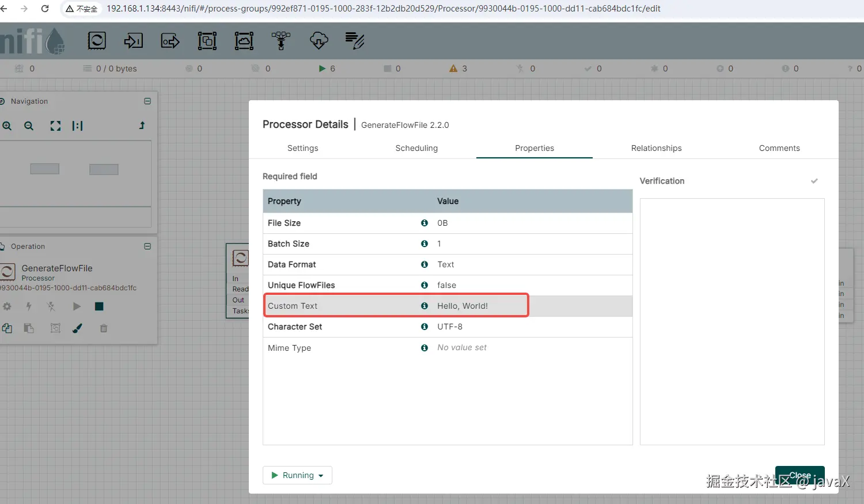Click the zoom out icon in Navigation
Viewport: 864px width, 504px height.
coord(29,126)
